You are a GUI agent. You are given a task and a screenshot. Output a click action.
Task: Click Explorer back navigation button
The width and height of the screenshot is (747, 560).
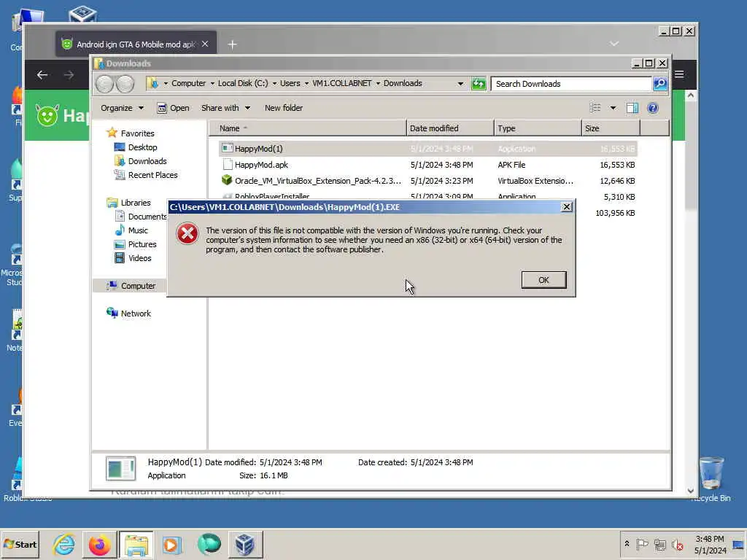pyautogui.click(x=104, y=84)
